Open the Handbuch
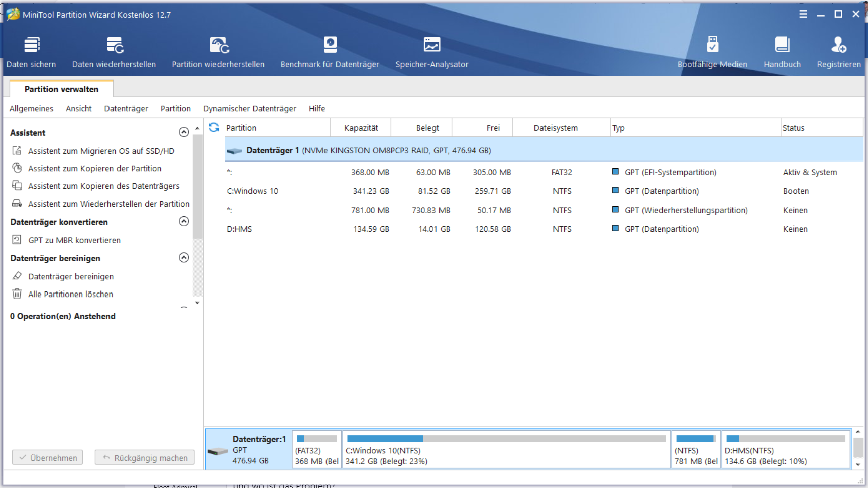 [x=782, y=52]
